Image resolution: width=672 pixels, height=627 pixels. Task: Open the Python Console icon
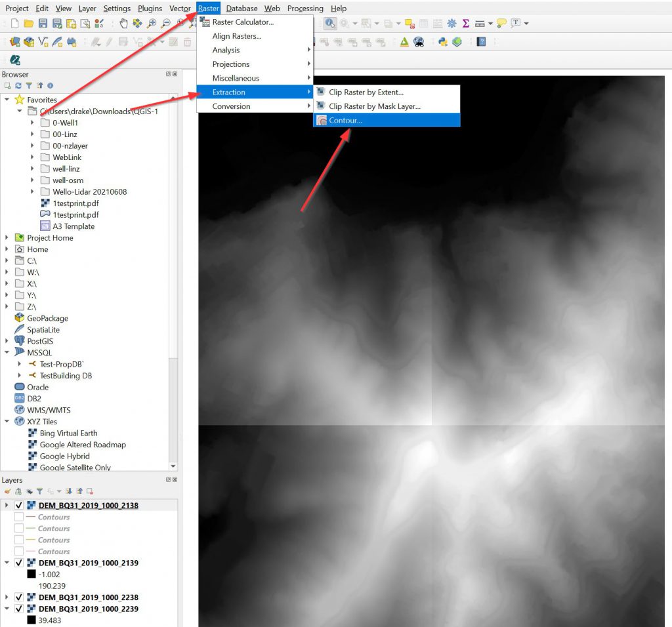point(443,42)
